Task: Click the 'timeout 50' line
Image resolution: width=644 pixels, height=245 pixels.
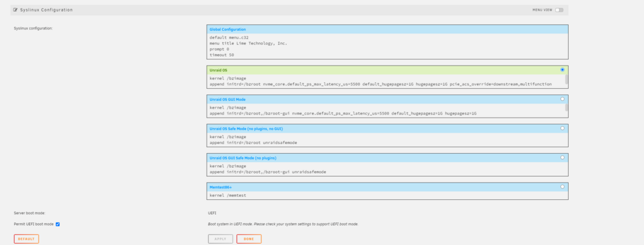Action: tap(222, 55)
